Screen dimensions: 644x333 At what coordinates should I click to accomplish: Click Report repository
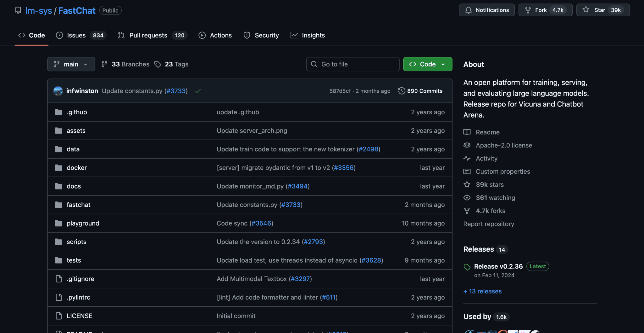click(x=488, y=224)
